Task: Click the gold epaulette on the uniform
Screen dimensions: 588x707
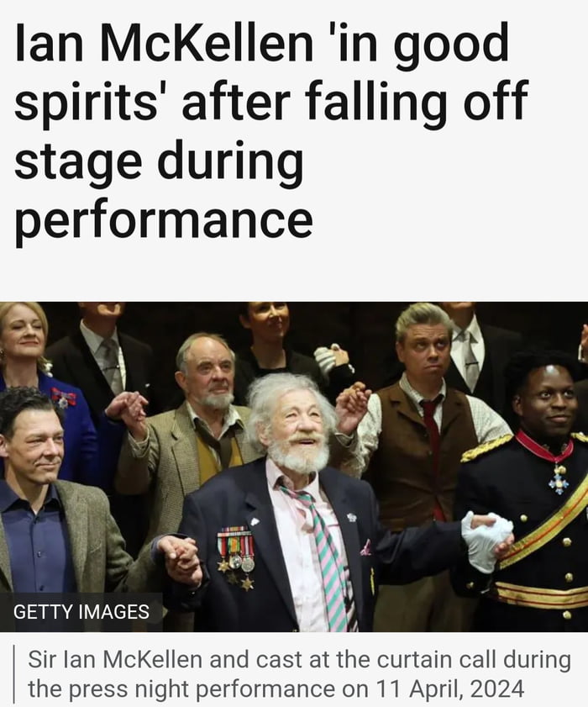Action: pos(486,447)
